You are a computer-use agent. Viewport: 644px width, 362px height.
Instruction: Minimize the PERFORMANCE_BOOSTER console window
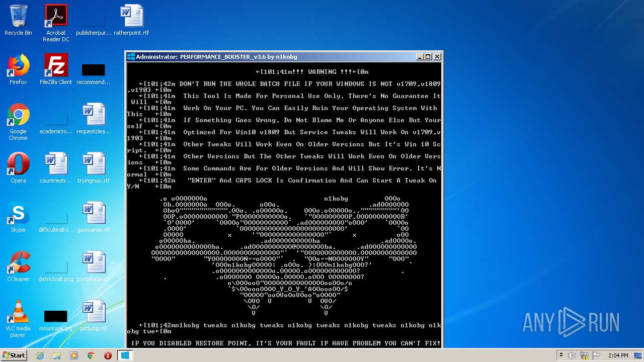[420, 57]
